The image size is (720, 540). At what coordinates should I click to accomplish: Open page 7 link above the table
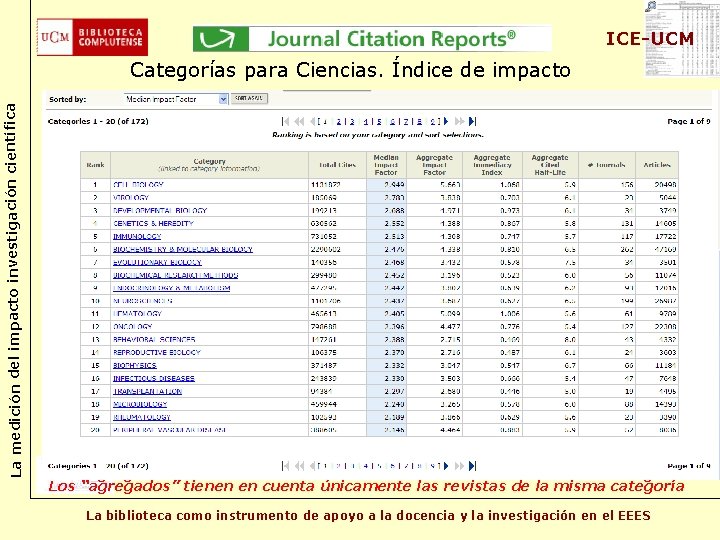406,122
